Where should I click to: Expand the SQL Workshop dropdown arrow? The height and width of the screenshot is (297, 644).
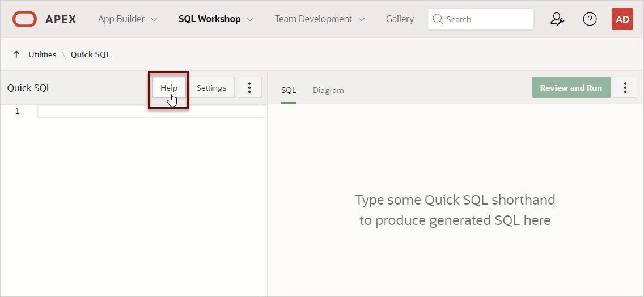point(250,19)
